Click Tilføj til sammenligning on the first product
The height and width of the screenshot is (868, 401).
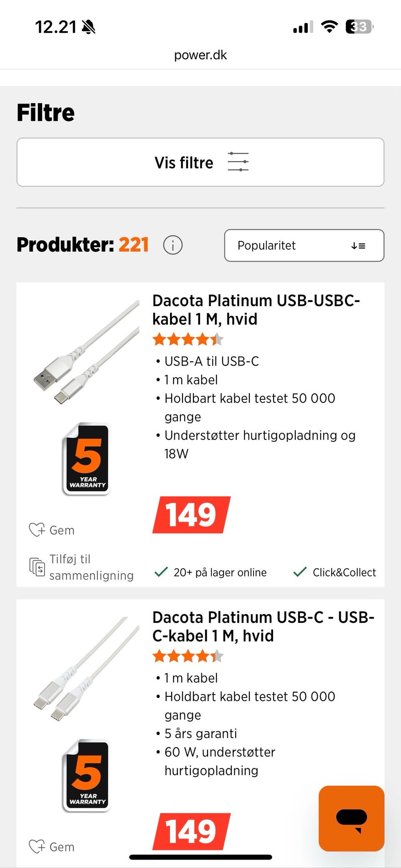91,567
